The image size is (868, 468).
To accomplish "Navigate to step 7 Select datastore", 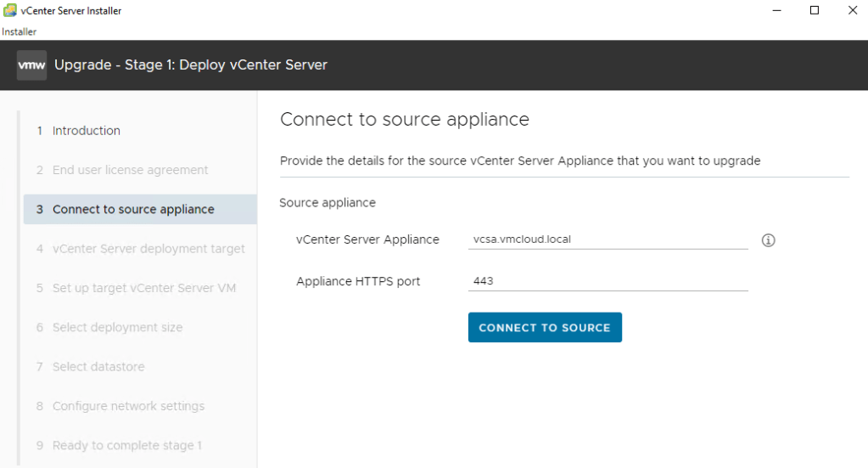I will pos(98,367).
